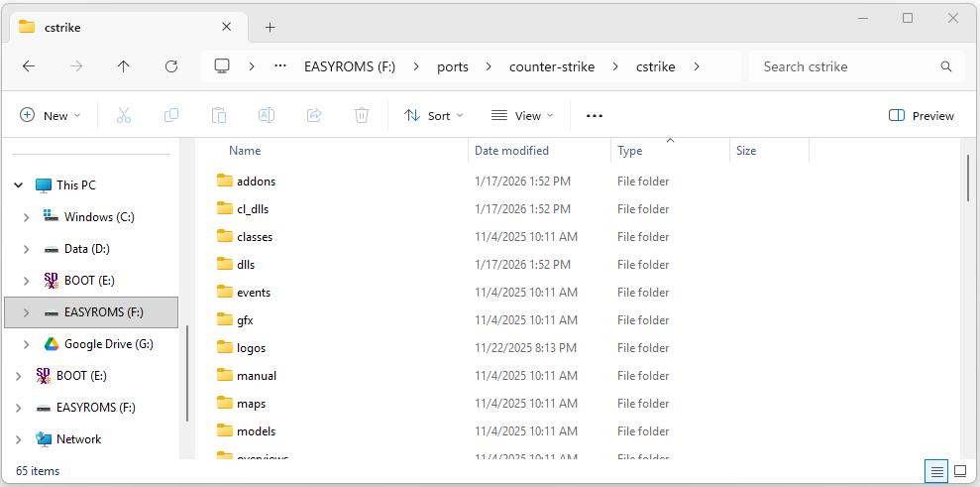Toggle the Preview pane
This screenshot has height=487, width=980.
point(922,116)
